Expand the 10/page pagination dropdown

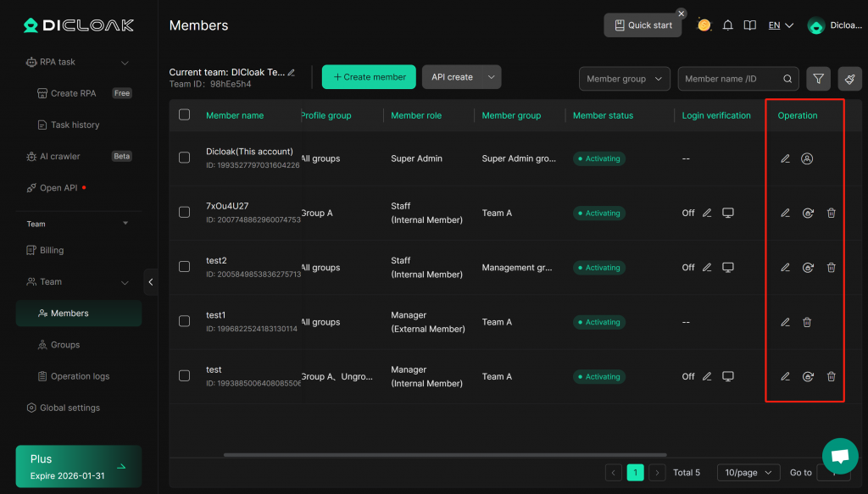point(748,473)
